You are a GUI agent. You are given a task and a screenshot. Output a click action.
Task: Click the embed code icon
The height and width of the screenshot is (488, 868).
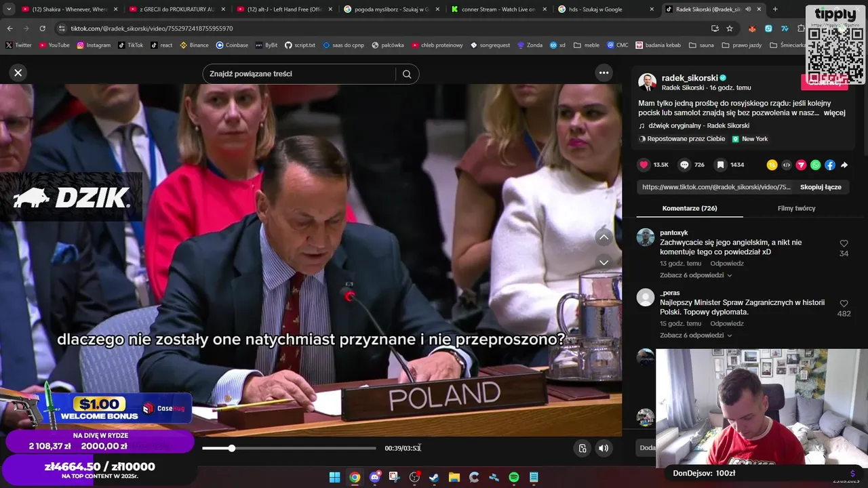click(x=787, y=165)
